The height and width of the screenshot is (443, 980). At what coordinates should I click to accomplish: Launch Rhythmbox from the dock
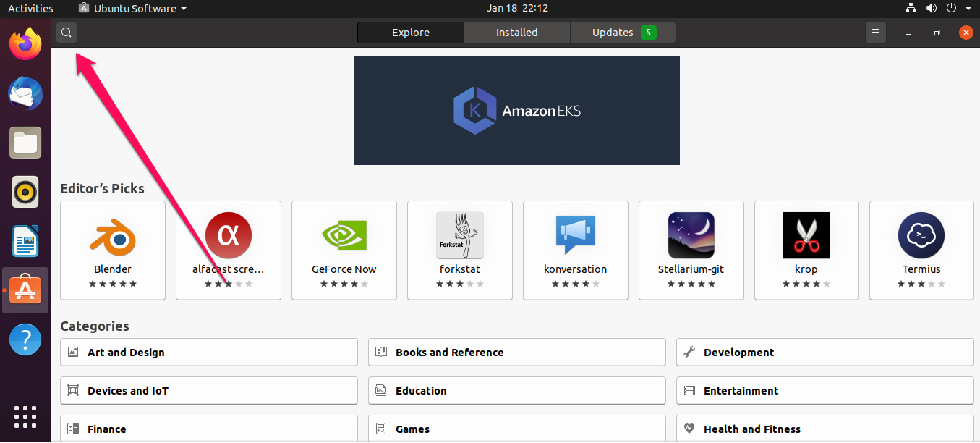coord(25,193)
